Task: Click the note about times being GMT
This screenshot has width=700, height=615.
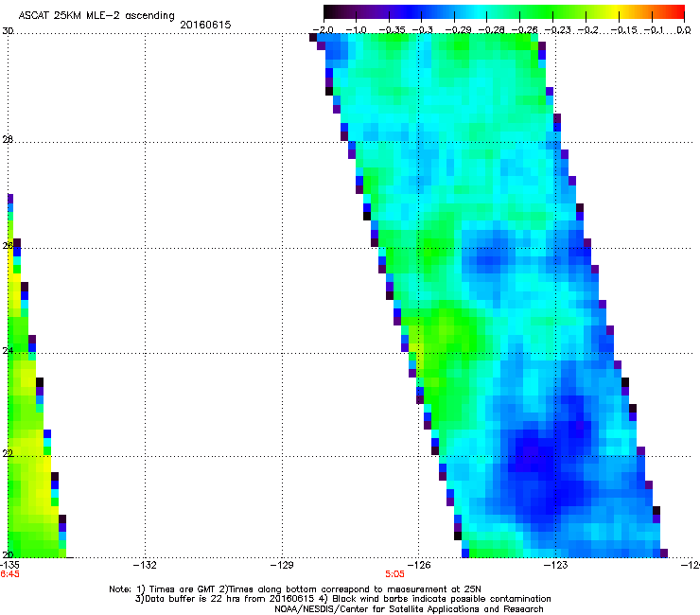Action: [x=295, y=589]
